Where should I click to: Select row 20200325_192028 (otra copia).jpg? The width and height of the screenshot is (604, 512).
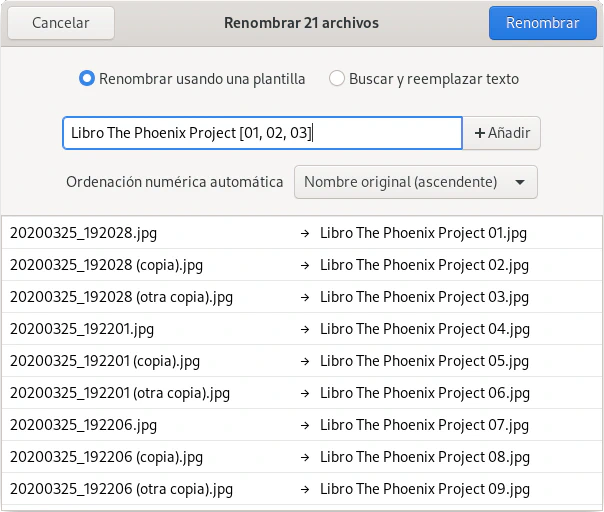(122, 297)
